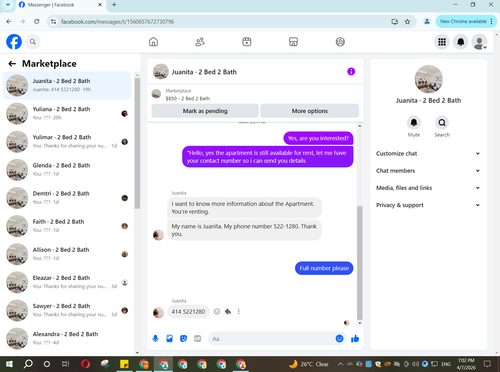Open the Friends icon in top navigation

click(200, 42)
